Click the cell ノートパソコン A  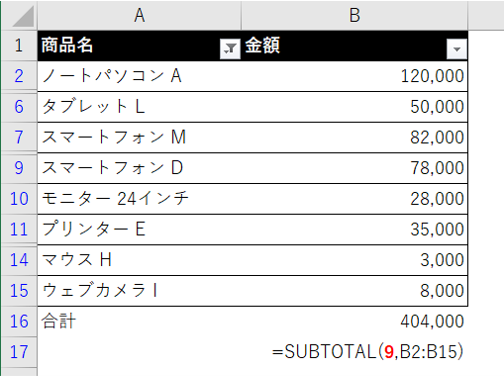[x=139, y=76]
